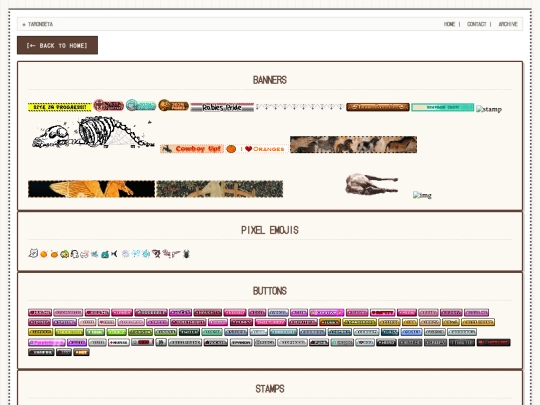
Task: Open the ARCHIVE nav link
Action: (508, 24)
